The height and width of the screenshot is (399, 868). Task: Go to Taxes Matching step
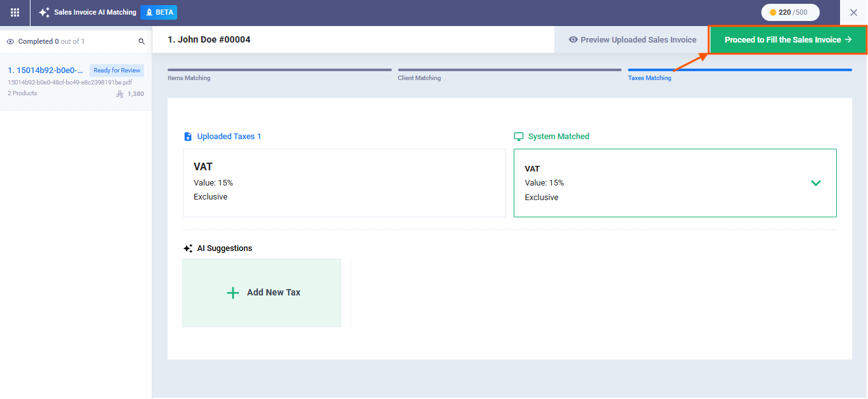pos(740,74)
